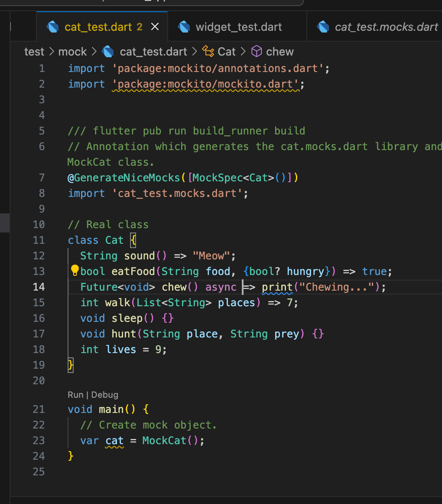Click line number 1 in the gutter
442x504 pixels.
tap(42, 68)
